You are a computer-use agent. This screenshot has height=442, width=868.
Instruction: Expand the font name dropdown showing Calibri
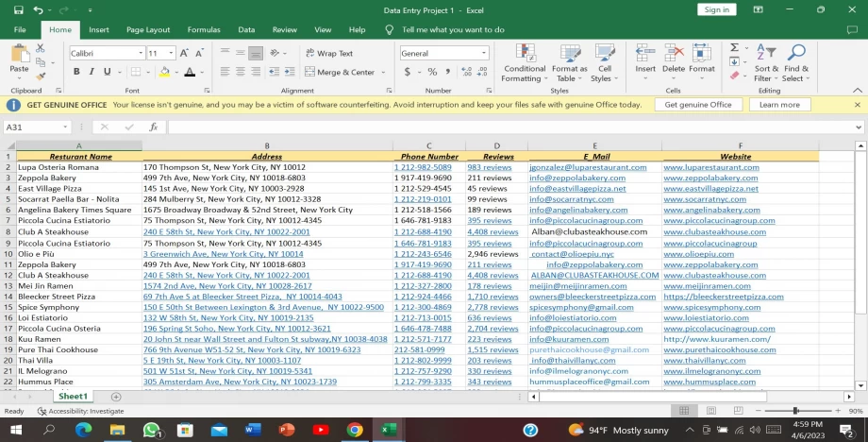pyautogui.click(x=140, y=54)
